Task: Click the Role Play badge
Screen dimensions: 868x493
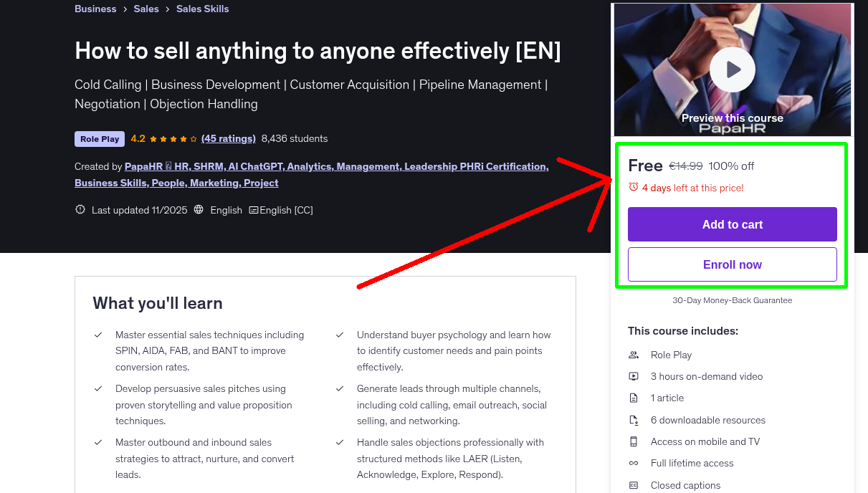Action: 99,138
